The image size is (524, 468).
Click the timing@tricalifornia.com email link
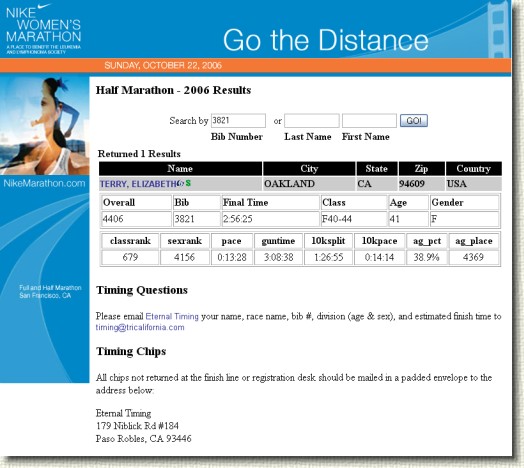point(140,327)
